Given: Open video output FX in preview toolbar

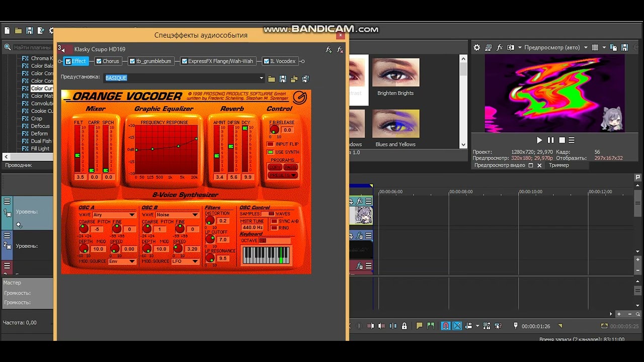Looking at the screenshot, I should (500, 48).
